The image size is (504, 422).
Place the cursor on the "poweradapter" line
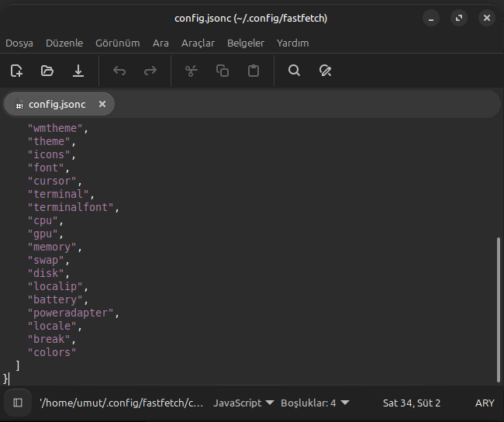(74, 313)
